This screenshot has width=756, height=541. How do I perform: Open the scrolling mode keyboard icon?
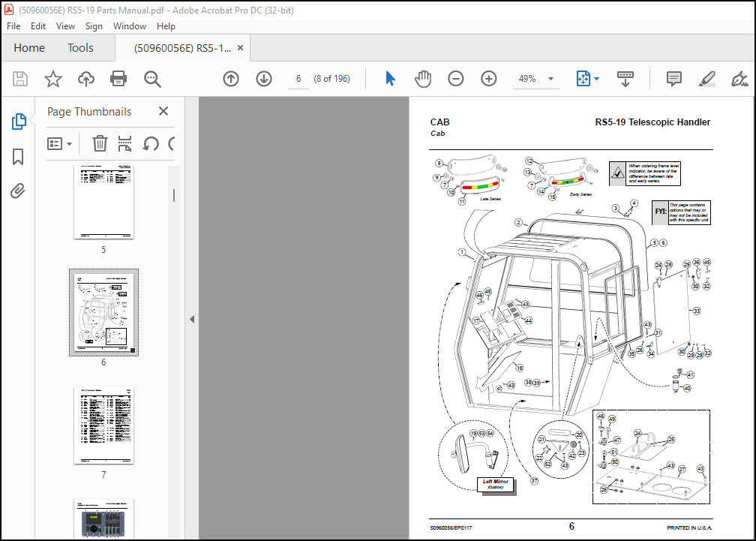[x=625, y=79]
